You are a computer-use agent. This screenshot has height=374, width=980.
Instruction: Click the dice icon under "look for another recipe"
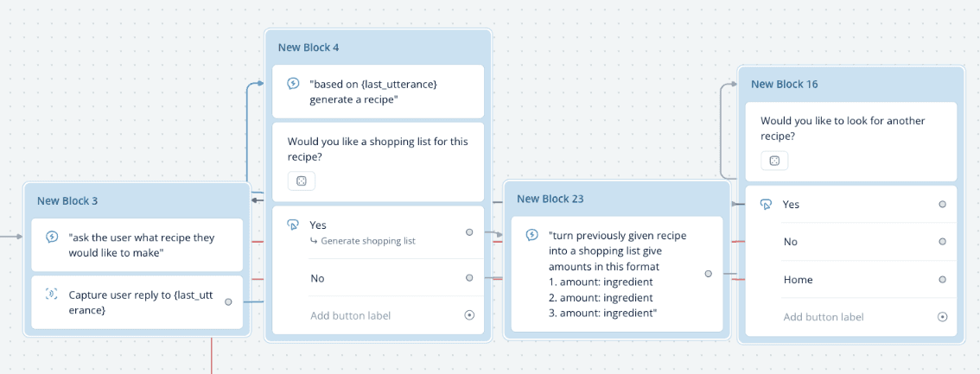pos(774,161)
